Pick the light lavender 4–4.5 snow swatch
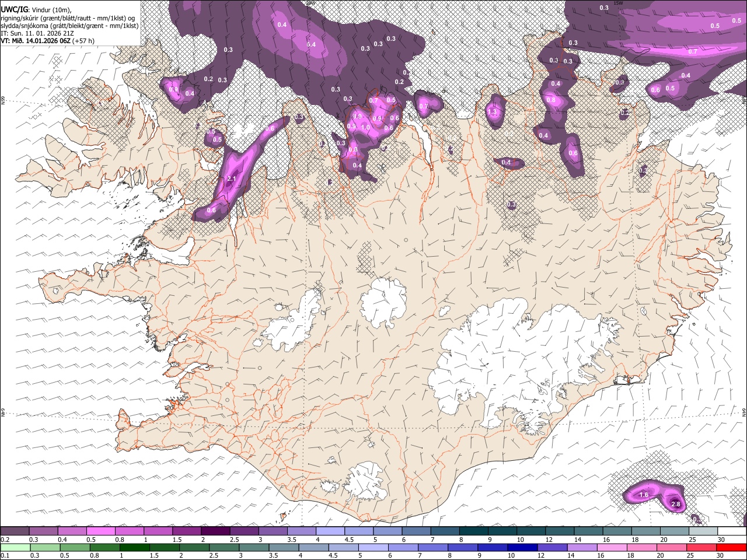 330,531
